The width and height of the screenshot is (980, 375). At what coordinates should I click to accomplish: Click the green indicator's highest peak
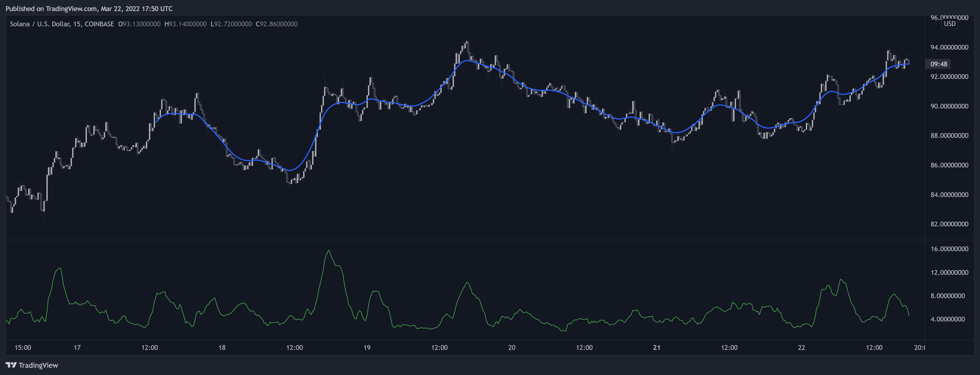coord(329,251)
